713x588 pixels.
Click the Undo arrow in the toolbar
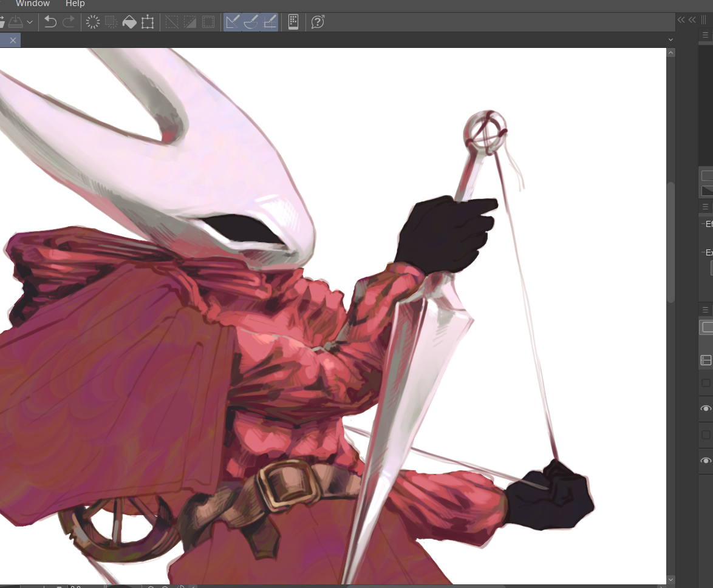click(x=50, y=22)
